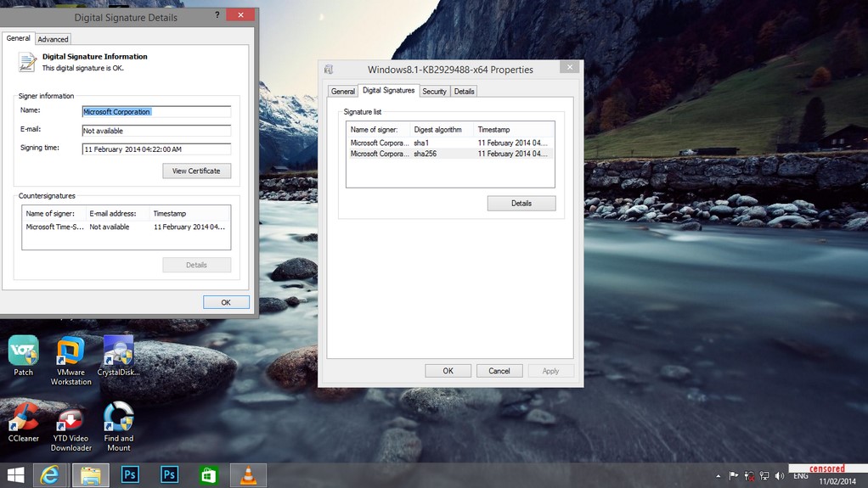Click the Digital Signature Information certificate icon
Image resolution: width=868 pixels, height=488 pixels.
click(26, 62)
